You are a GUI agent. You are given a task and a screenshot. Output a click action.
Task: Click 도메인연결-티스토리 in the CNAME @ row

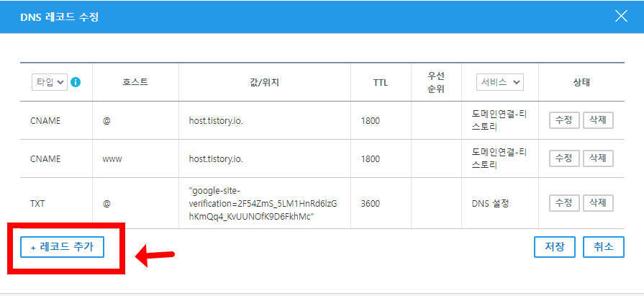coord(499,121)
